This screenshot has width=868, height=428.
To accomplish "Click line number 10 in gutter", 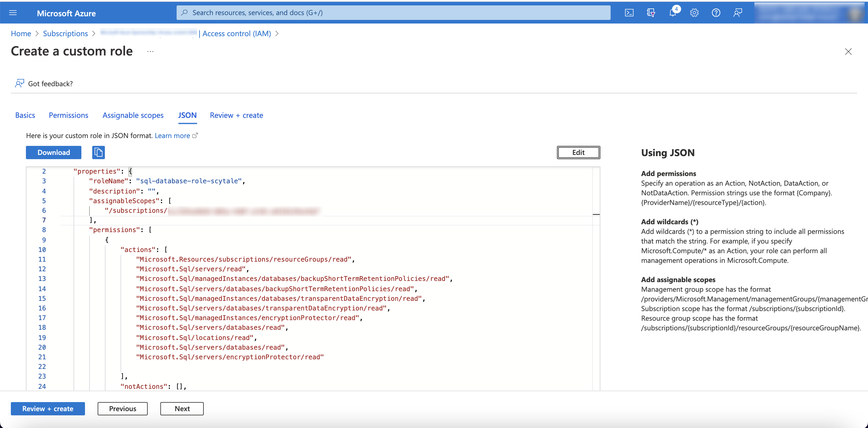I will [42, 250].
